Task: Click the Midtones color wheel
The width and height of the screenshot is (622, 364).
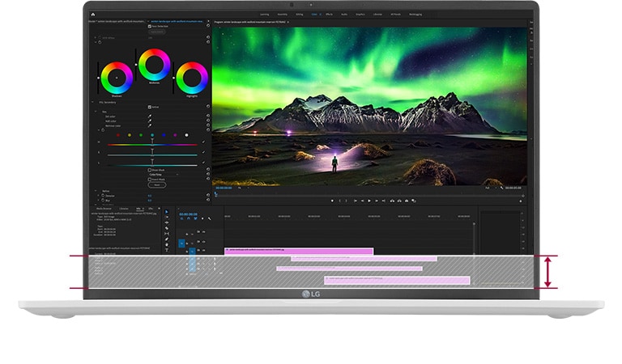Action: click(x=154, y=65)
